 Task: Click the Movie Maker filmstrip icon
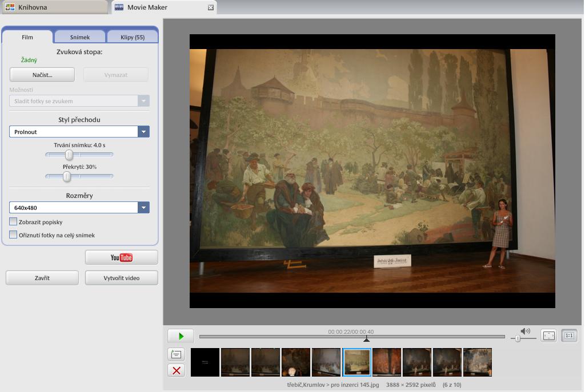tap(119, 7)
